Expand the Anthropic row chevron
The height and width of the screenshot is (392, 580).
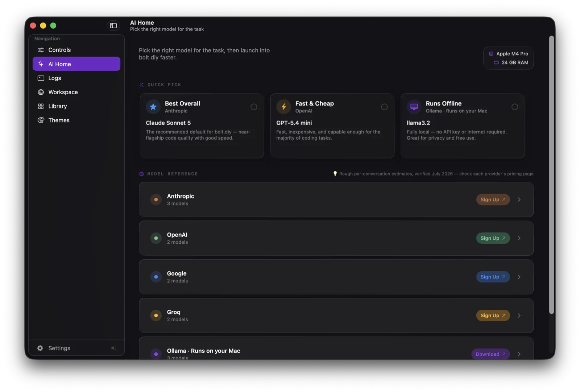[519, 199]
